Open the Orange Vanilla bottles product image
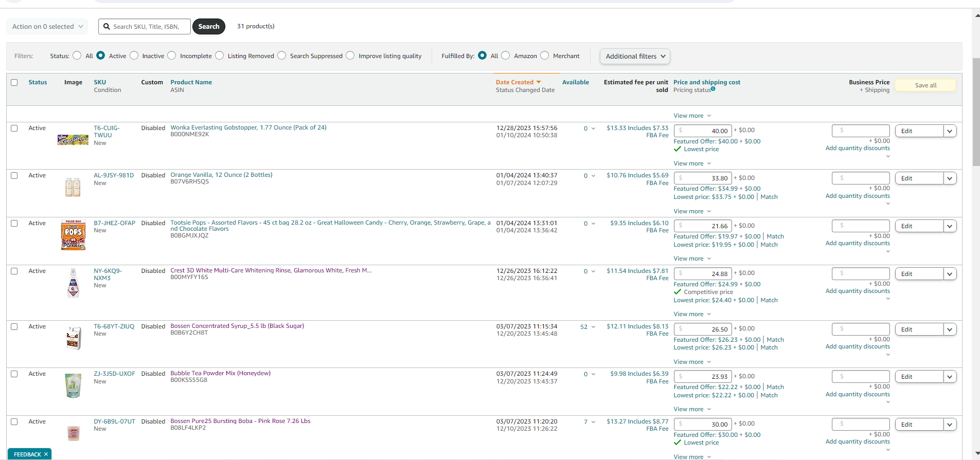 click(x=73, y=187)
